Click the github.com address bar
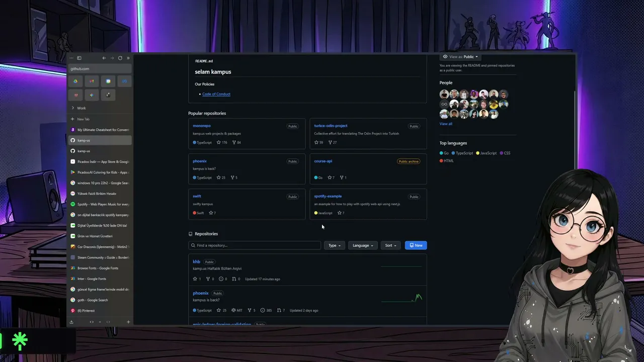This screenshot has width=644, height=362. [100, 69]
